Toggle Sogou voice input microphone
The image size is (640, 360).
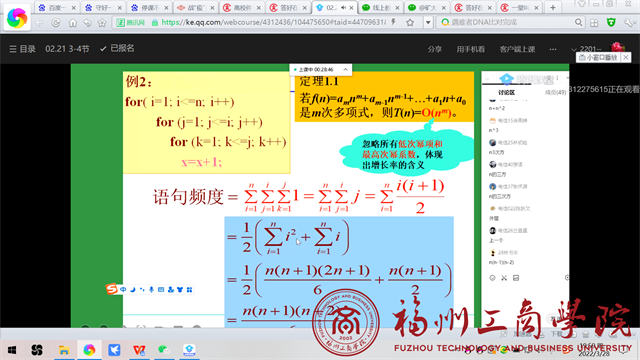click(151, 289)
